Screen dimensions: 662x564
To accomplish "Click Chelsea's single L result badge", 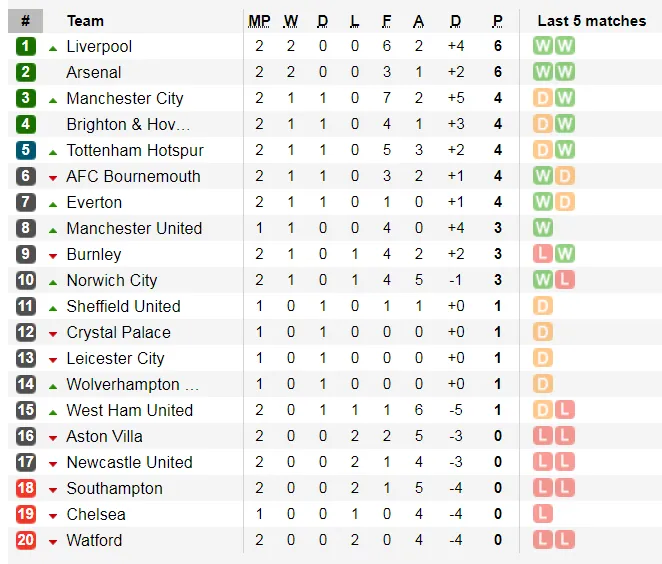I will 543,514.
